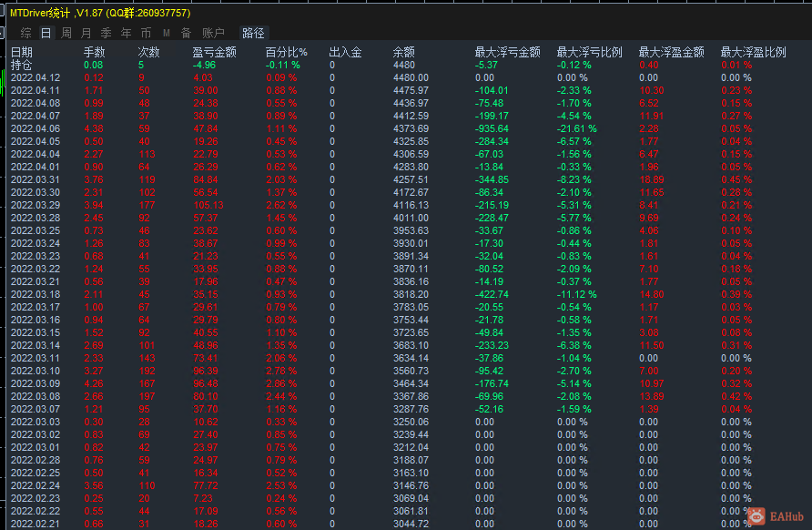Click the -233.23 floating loss value

pyautogui.click(x=492, y=345)
